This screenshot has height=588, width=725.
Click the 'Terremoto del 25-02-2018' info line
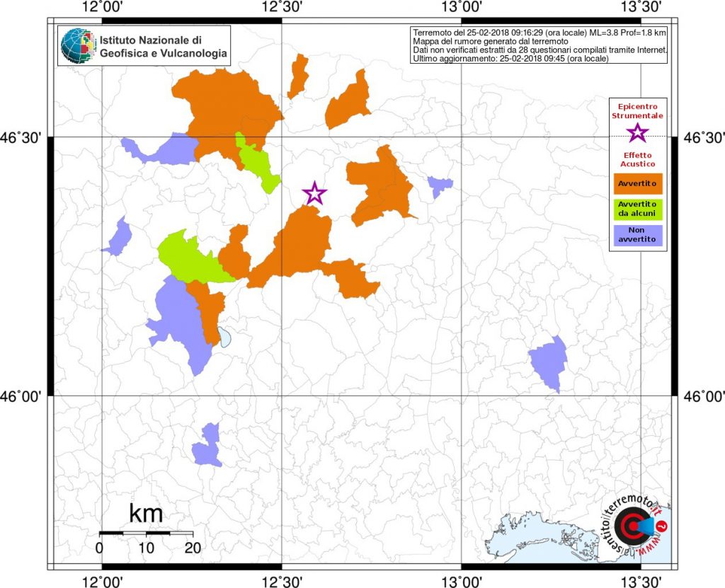coord(539,33)
